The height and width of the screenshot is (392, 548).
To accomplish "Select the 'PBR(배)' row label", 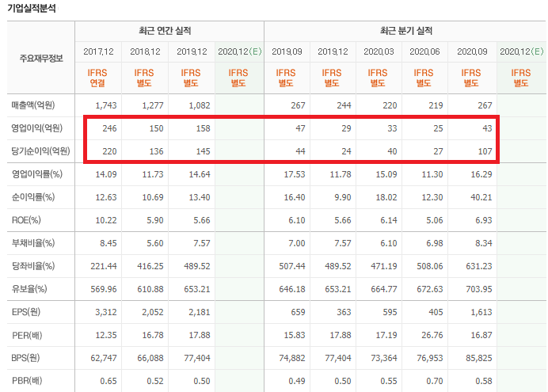I will click(x=27, y=380).
